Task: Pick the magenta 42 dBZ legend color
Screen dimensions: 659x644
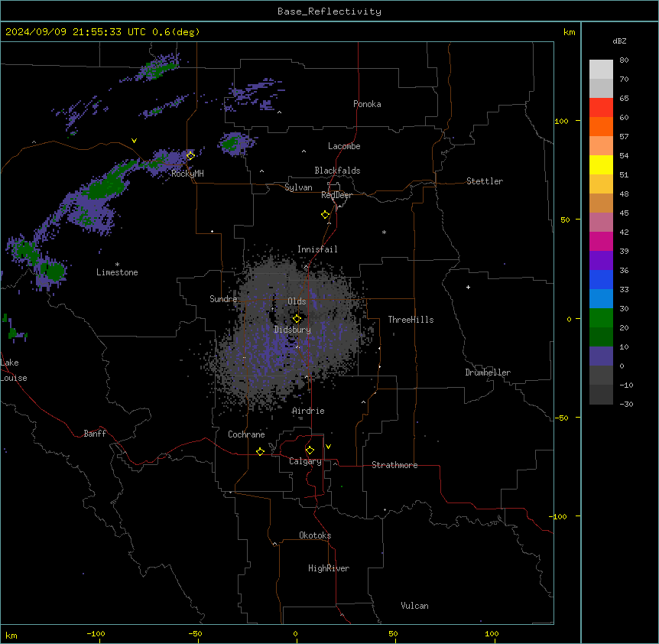Action: (x=601, y=241)
